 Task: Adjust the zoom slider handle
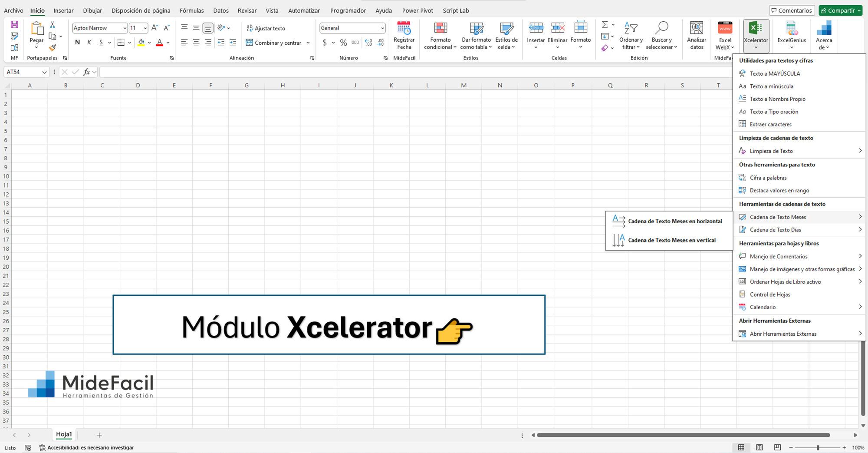coord(818,447)
